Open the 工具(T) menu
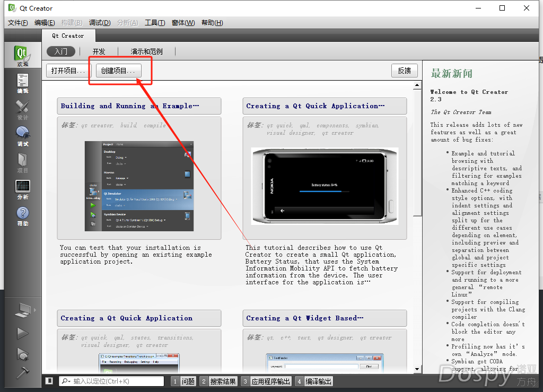 point(155,23)
